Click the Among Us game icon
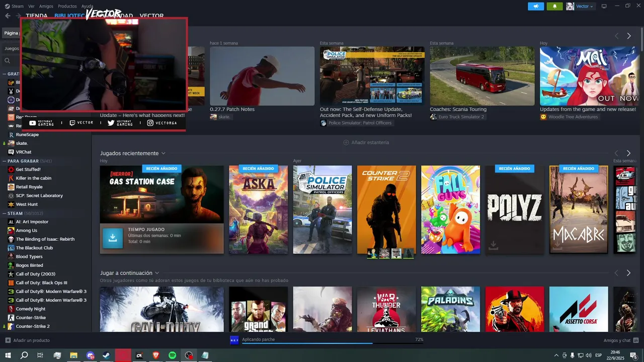This screenshot has height=362, width=644. pyautogui.click(x=11, y=230)
